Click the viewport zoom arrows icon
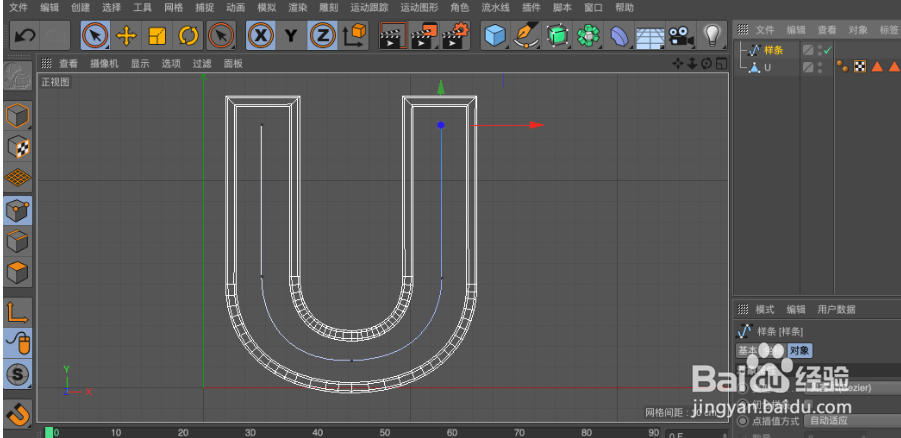This screenshot has height=438, width=901. (x=692, y=64)
